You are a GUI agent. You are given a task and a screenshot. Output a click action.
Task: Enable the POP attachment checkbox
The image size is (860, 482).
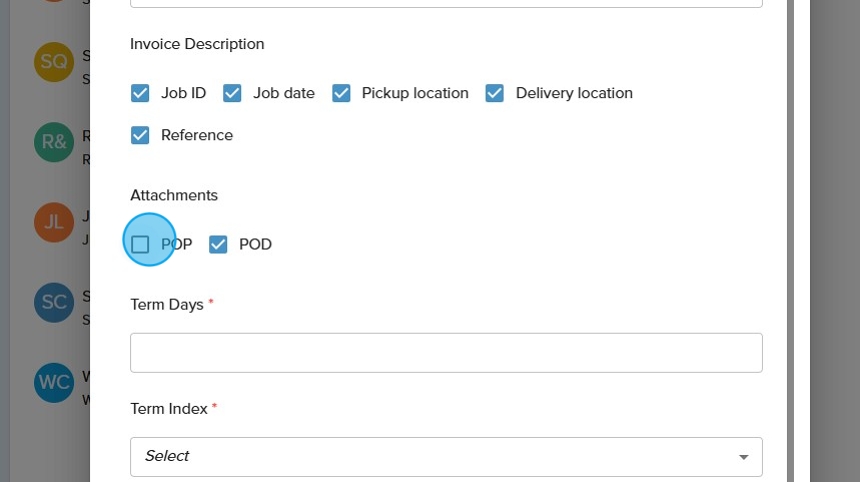point(140,244)
